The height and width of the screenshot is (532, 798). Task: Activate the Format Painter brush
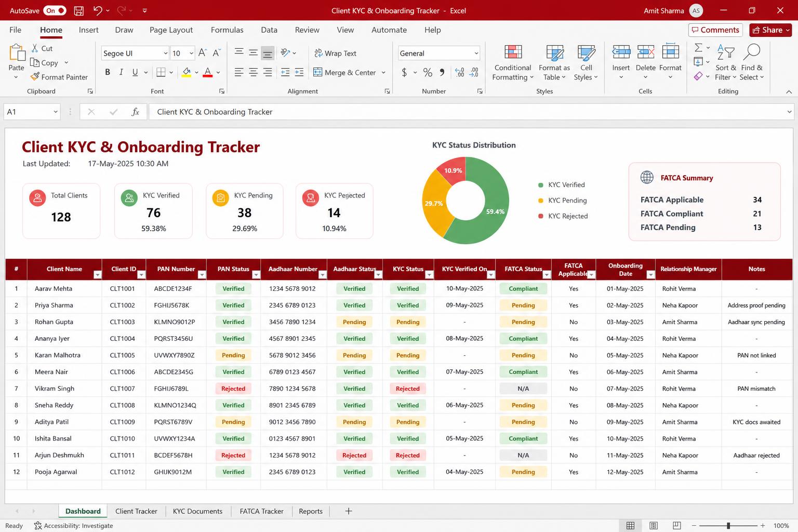35,77
